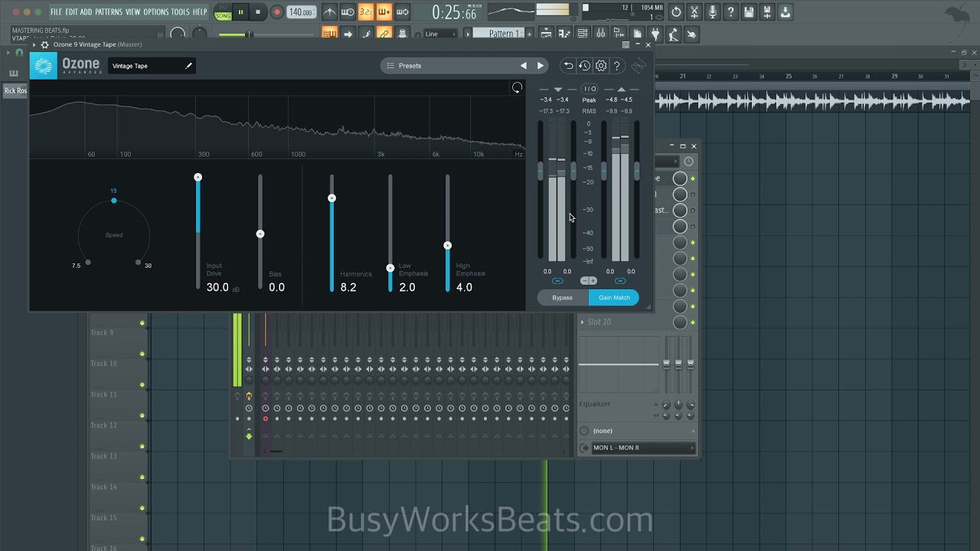Click the preset name edit pencil icon
Viewport: 980px width, 551px height.
[188, 66]
